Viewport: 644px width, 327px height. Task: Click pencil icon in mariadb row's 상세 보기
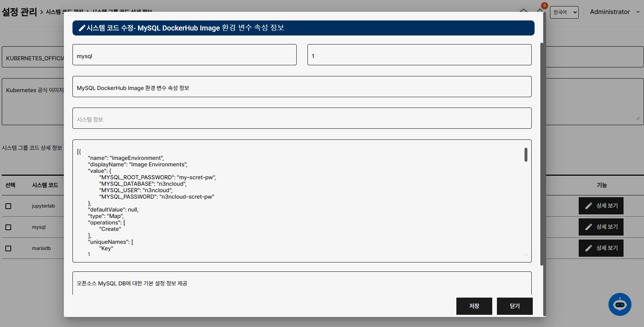pyautogui.click(x=588, y=248)
